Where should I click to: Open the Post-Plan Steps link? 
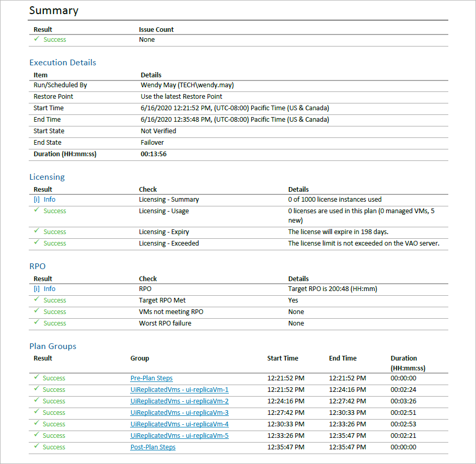click(x=153, y=447)
